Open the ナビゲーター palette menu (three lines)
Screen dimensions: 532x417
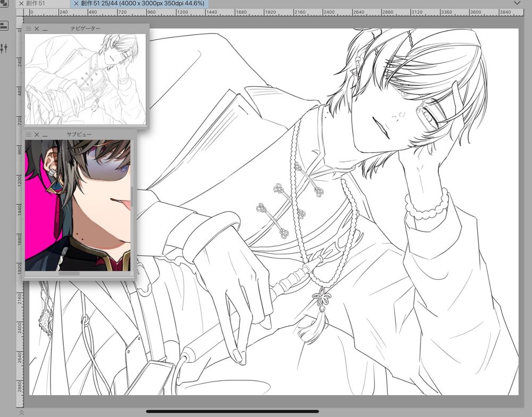[29, 29]
